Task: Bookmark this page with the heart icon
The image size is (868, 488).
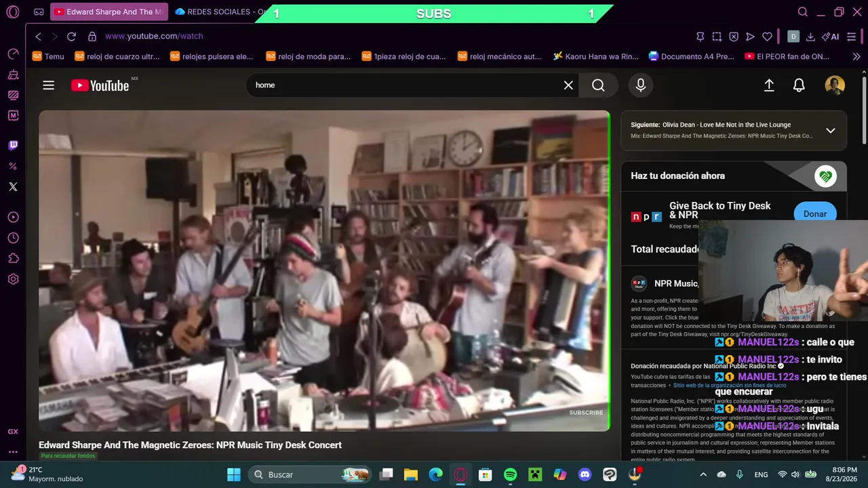Action: [x=767, y=37]
